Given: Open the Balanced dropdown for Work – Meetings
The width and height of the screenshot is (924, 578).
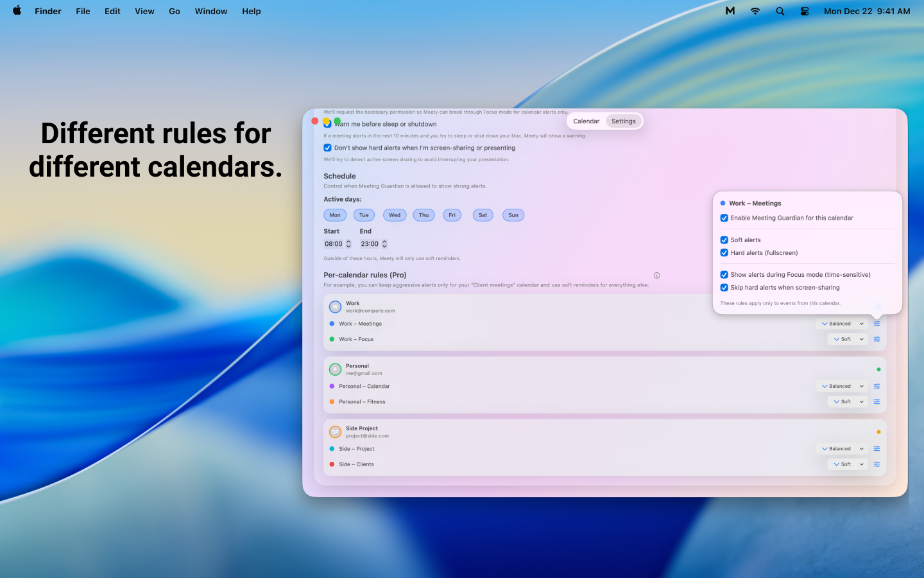Looking at the screenshot, I should point(841,323).
